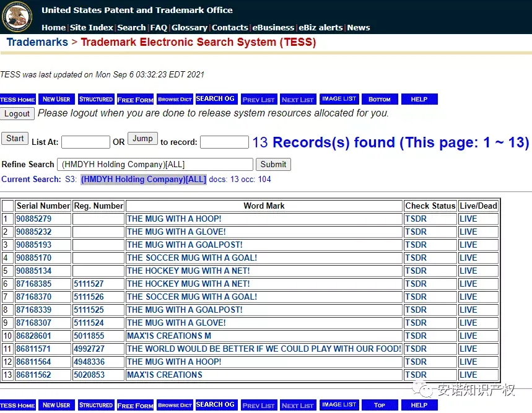Open registration number 4948336
The height and width of the screenshot is (413, 532).
(89, 362)
